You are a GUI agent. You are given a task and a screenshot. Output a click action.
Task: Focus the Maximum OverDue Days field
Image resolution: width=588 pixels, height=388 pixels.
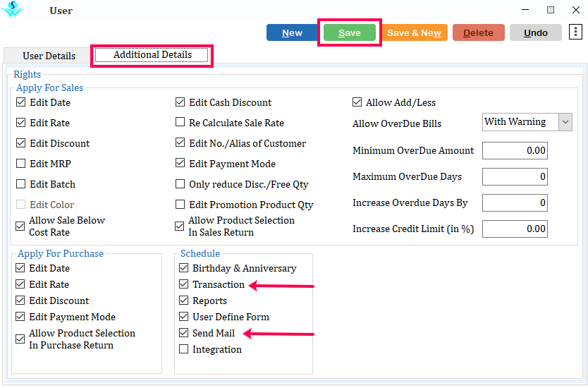[x=515, y=177]
